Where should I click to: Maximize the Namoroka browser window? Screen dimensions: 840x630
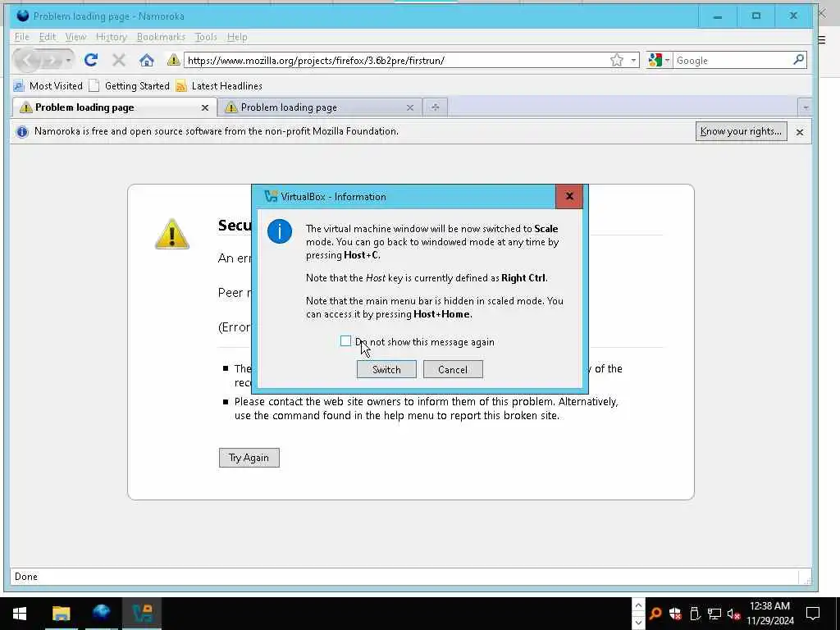point(756,16)
